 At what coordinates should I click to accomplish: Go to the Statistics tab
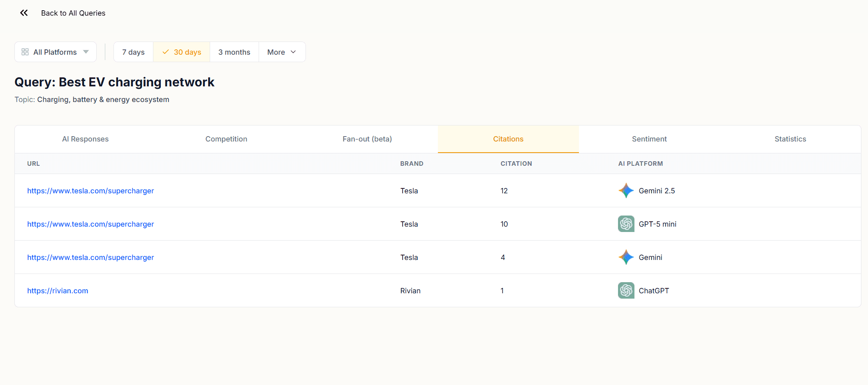click(790, 139)
